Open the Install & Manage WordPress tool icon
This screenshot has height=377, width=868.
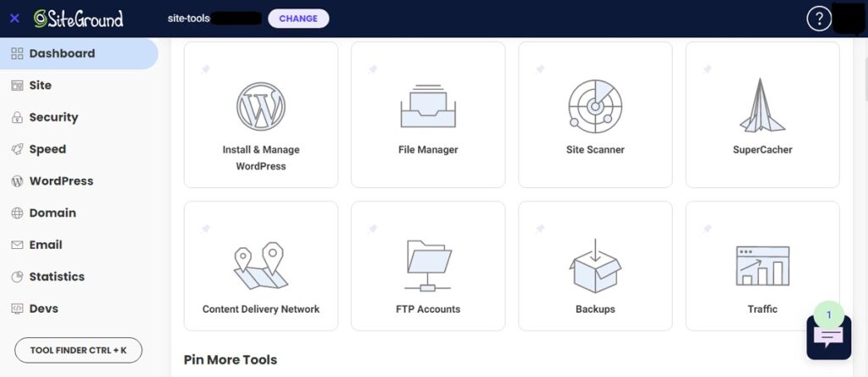click(261, 107)
